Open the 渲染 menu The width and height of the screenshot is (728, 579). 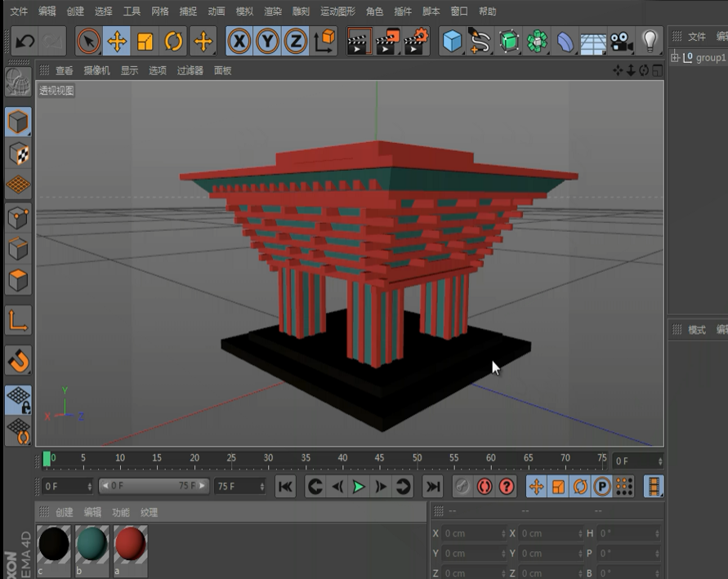pyautogui.click(x=273, y=11)
